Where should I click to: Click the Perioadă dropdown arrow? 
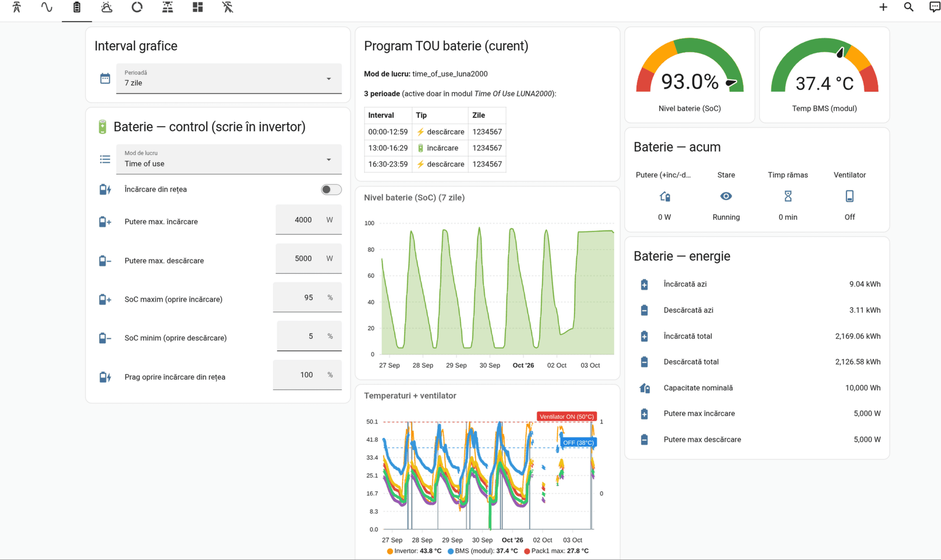coord(329,79)
